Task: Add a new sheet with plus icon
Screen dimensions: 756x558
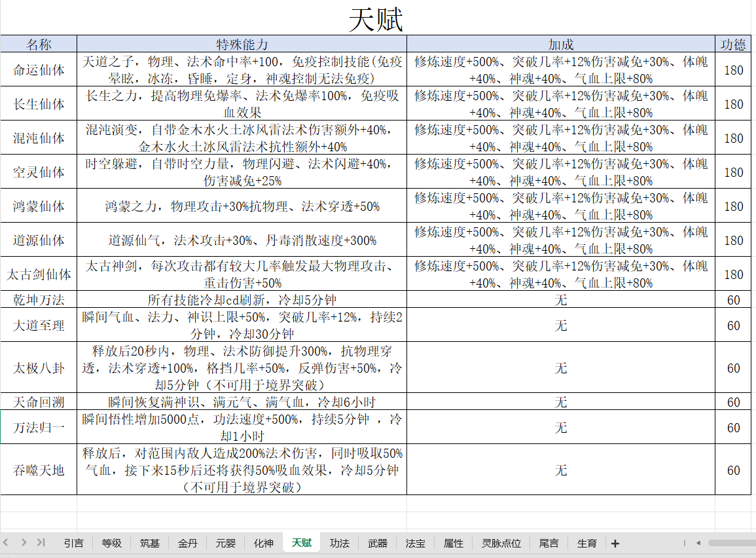Action: 615,544
